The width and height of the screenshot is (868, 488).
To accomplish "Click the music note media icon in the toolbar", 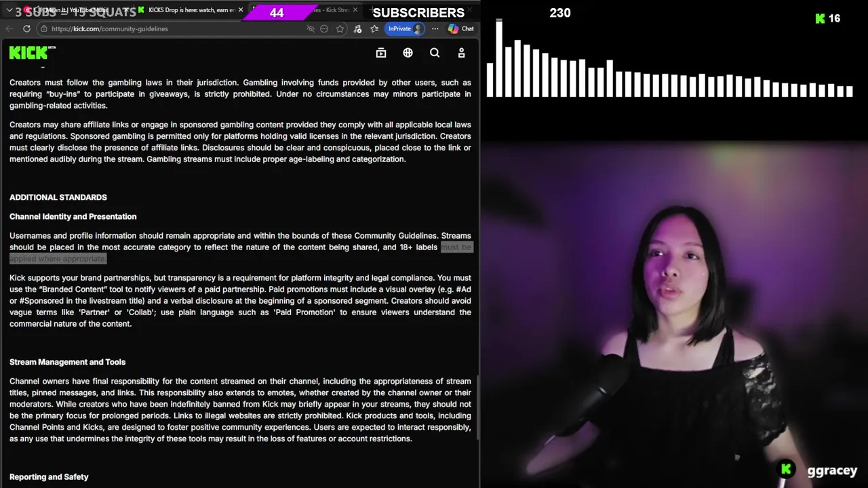I will pos(357,28).
